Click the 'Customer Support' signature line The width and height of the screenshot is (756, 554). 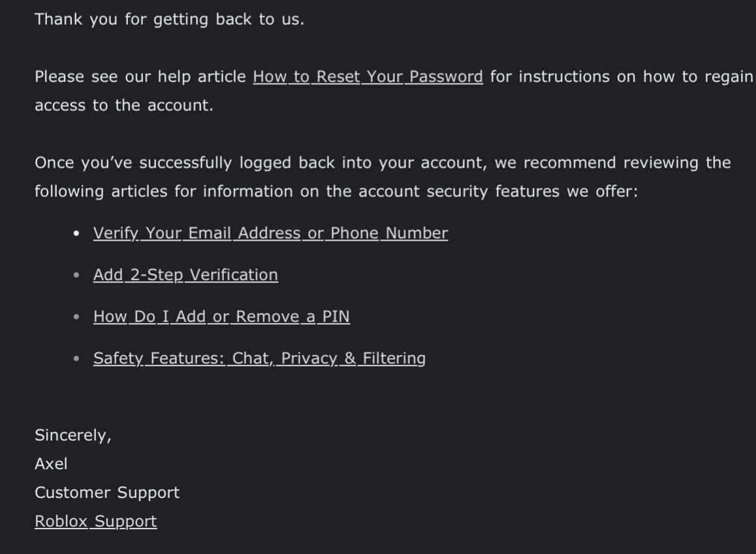click(x=106, y=493)
